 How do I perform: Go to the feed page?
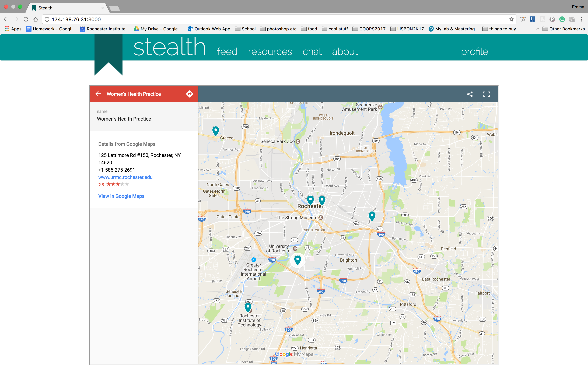pos(227,51)
